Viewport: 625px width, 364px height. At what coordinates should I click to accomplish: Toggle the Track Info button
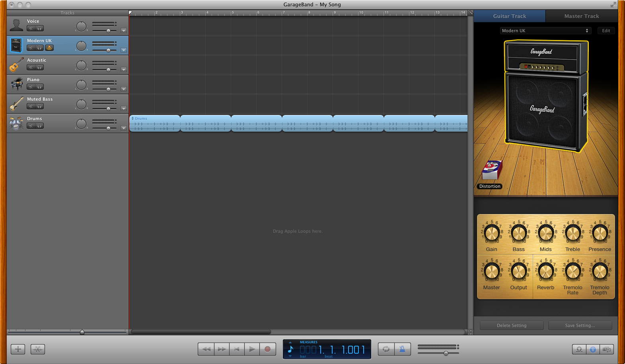coord(593,349)
